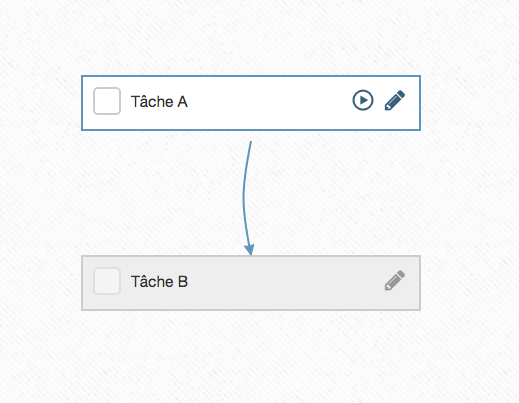This screenshot has width=519, height=403.
Task: Click the start of the arrow under Tâche A
Action: click(251, 143)
